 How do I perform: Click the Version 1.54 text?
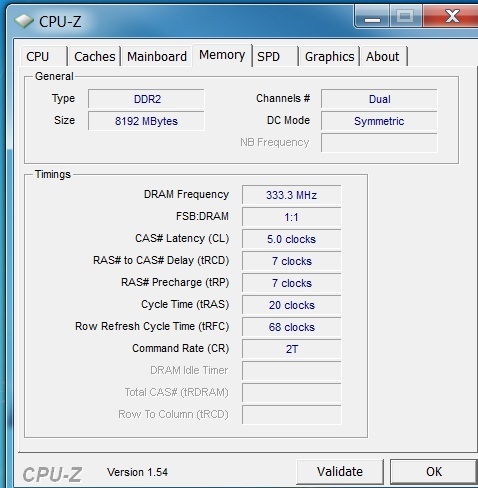[137, 472]
